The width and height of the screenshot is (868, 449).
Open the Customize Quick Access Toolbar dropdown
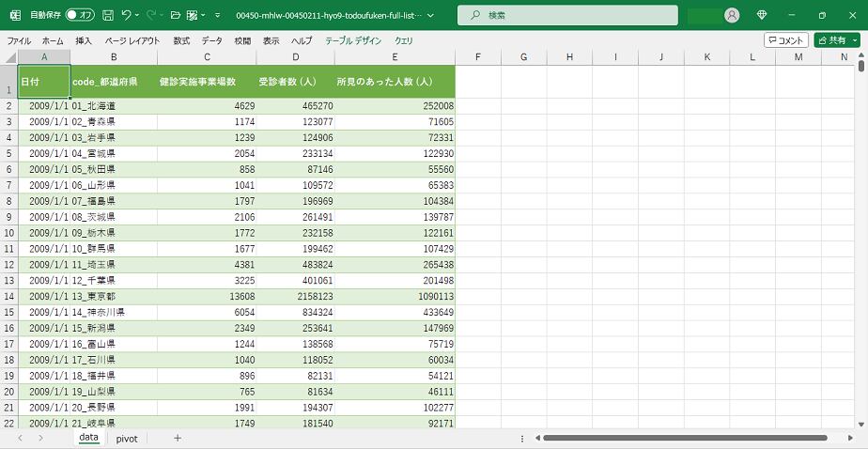click(x=218, y=15)
